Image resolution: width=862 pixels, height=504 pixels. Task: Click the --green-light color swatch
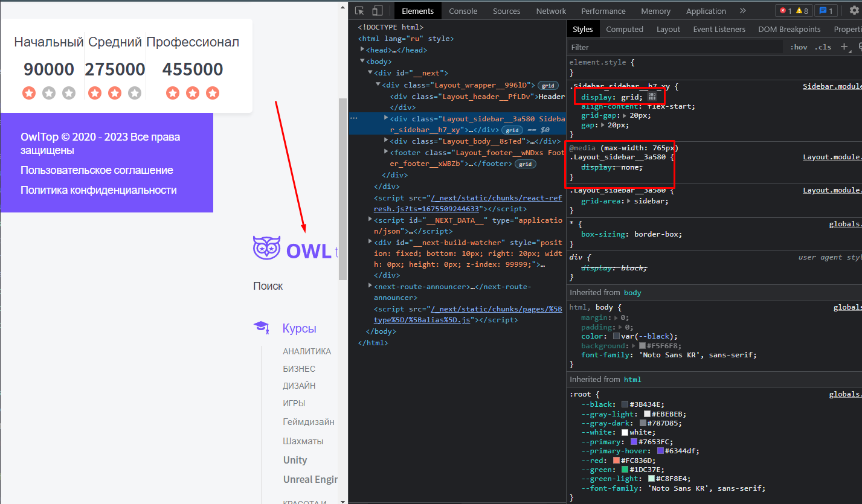tap(651, 479)
